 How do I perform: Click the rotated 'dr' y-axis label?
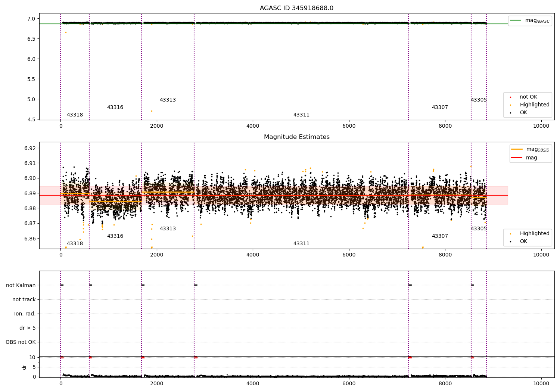pos(24,367)
